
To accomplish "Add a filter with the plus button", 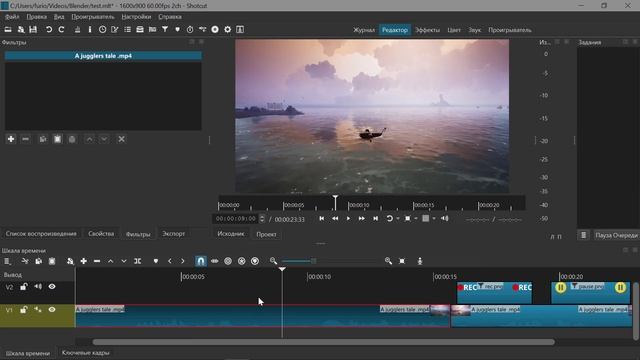I will pyautogui.click(x=11, y=139).
